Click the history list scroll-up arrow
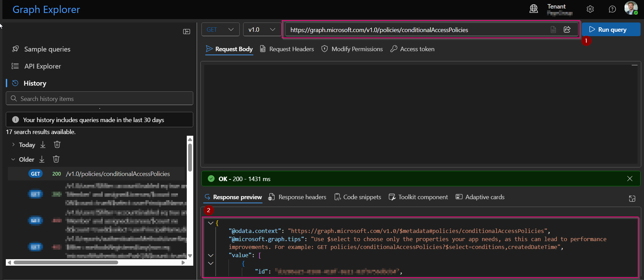The width and height of the screenshot is (644, 280). 190,139
